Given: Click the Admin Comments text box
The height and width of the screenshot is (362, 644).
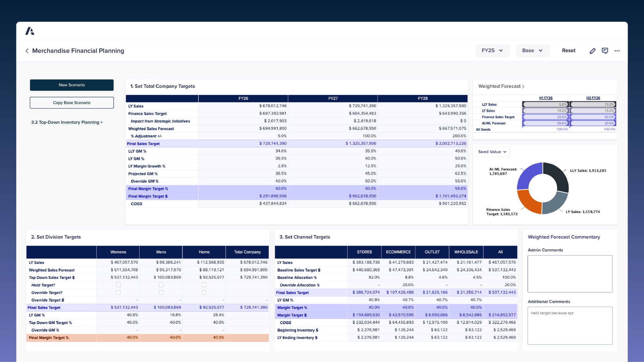Looking at the screenshot, I should coord(570,274).
